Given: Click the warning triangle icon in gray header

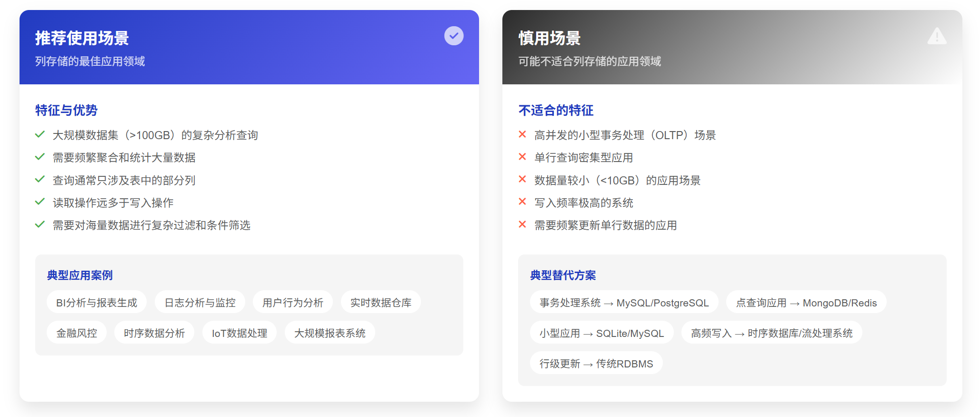Looking at the screenshot, I should pyautogui.click(x=937, y=36).
